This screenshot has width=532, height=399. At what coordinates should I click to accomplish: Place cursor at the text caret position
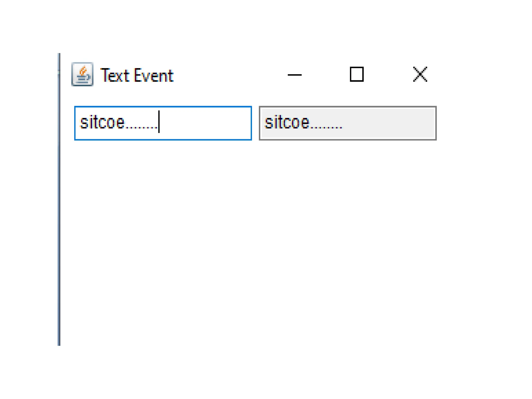point(159,122)
